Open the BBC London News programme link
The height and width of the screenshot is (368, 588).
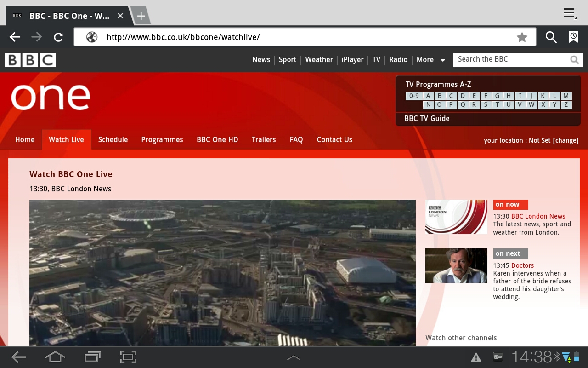point(538,216)
